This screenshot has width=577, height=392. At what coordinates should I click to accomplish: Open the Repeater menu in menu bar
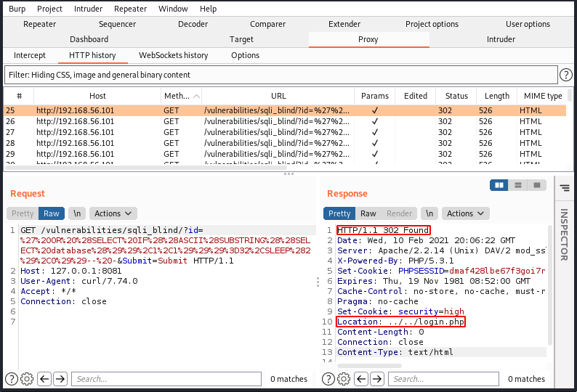pos(130,9)
